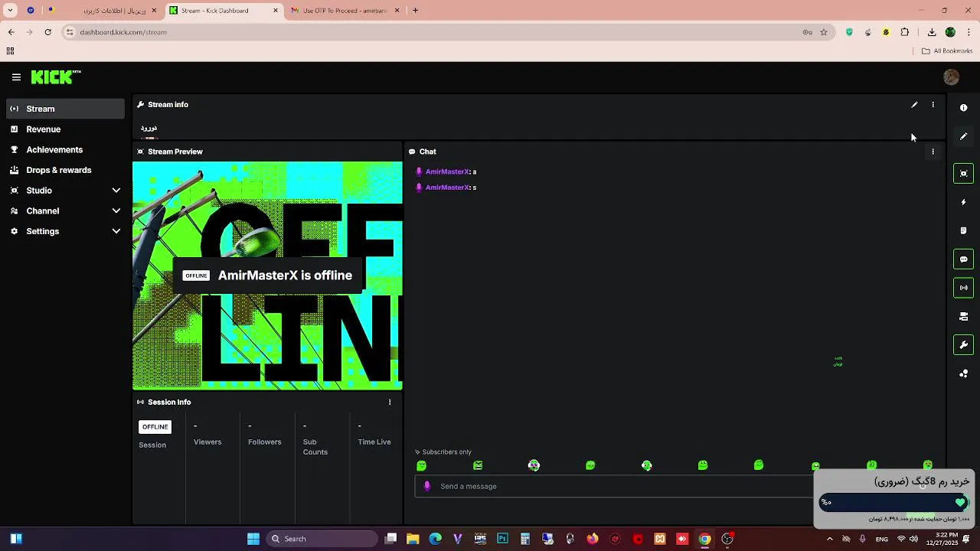Toggle the Session Info broadcast icon in the right sidebar
This screenshot has width=980, height=551.
coord(964,288)
